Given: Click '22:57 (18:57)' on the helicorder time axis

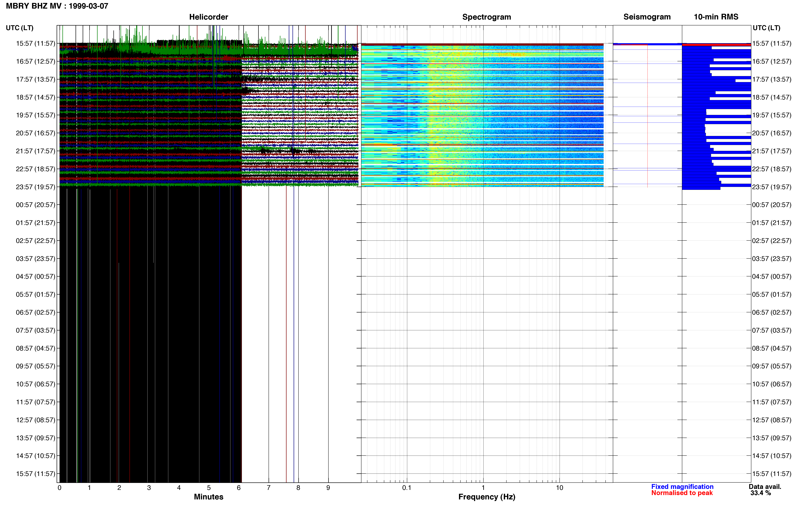Looking at the screenshot, I should pyautogui.click(x=36, y=169).
